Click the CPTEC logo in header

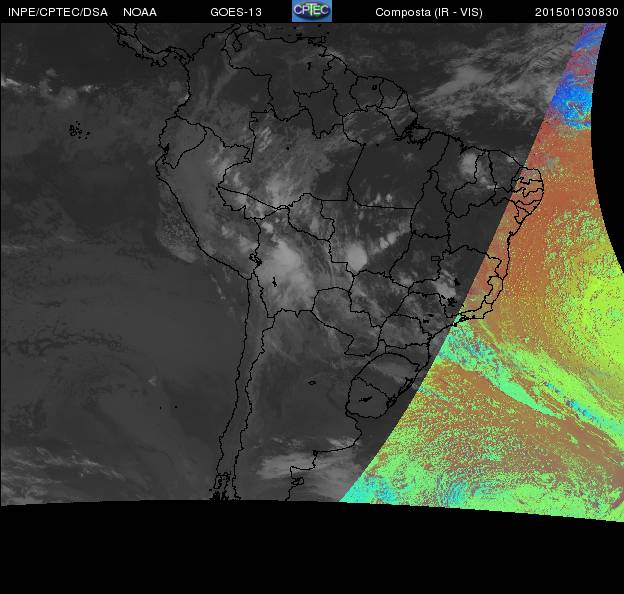[x=312, y=11]
